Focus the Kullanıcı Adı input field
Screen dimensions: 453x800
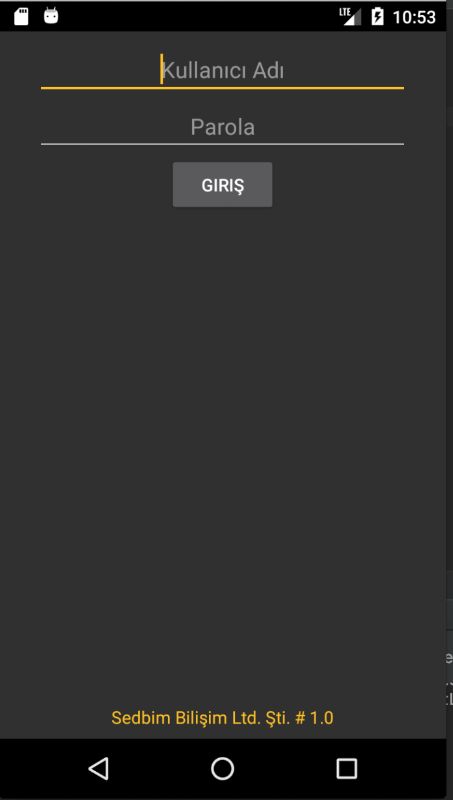(222, 71)
